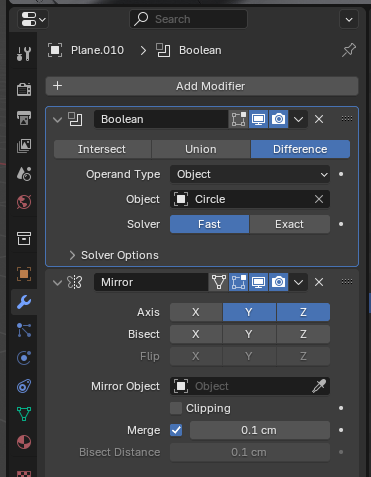Toggle the pin icon for Plane.010
This screenshot has height=477, width=371.
[349, 50]
